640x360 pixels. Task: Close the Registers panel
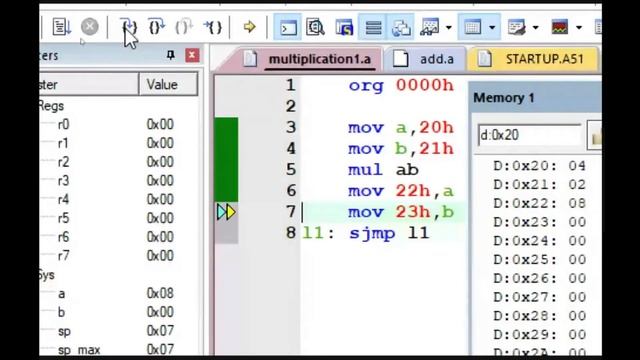[192, 55]
